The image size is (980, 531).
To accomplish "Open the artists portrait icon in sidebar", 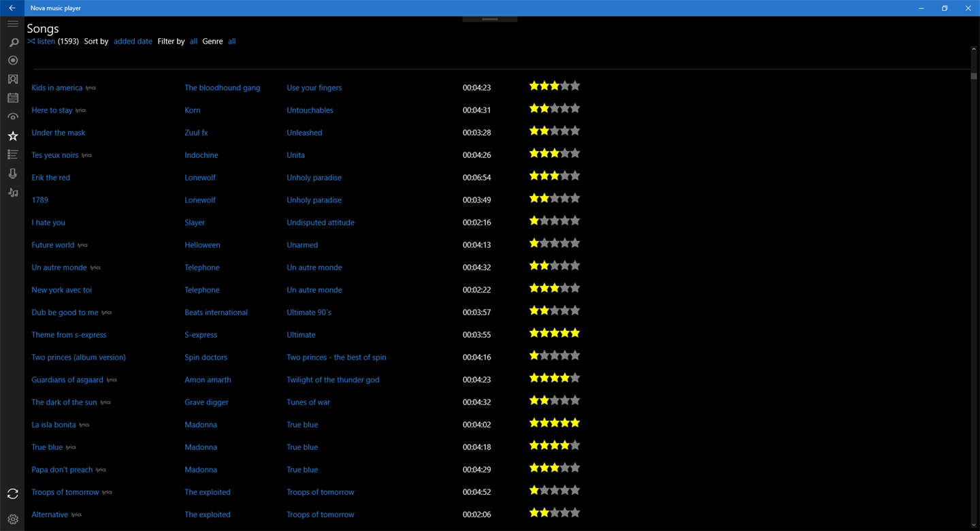I will coord(12,80).
